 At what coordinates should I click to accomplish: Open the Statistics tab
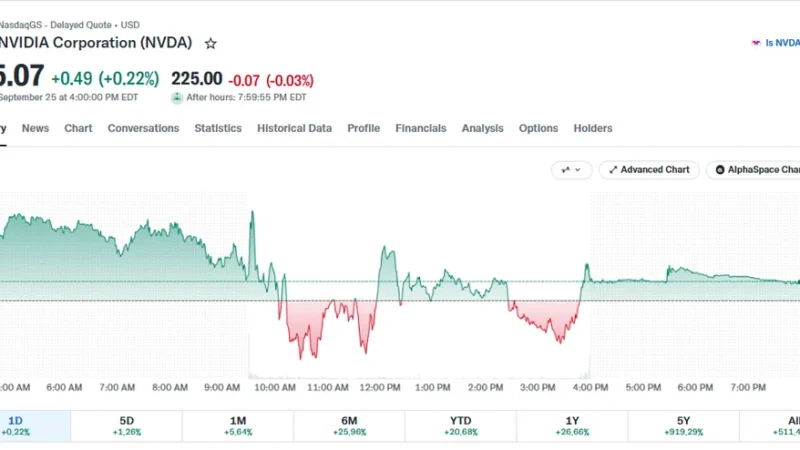coord(218,129)
